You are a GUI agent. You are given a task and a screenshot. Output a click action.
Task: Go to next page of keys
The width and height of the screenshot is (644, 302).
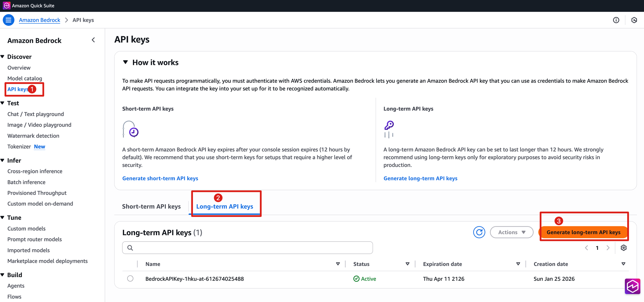pos(608,248)
